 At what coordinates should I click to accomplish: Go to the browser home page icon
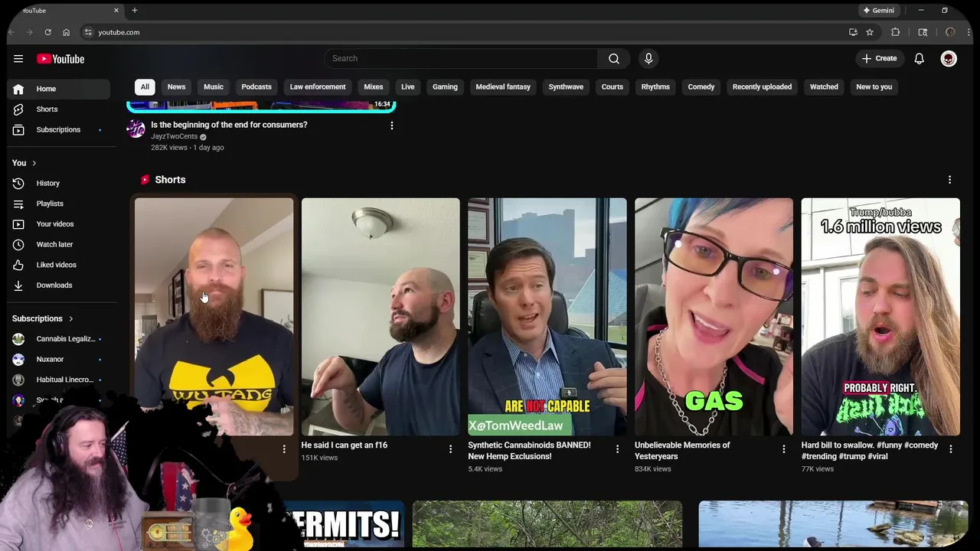tap(66, 32)
